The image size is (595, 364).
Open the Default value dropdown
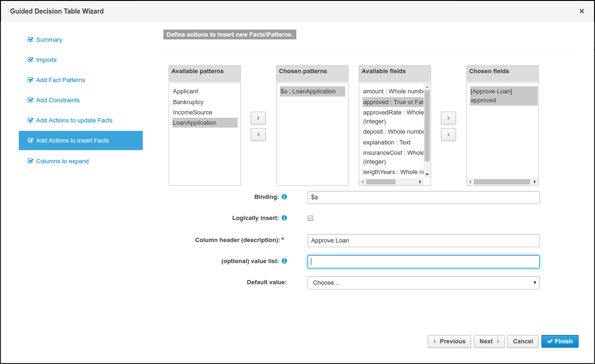pyautogui.click(x=423, y=283)
